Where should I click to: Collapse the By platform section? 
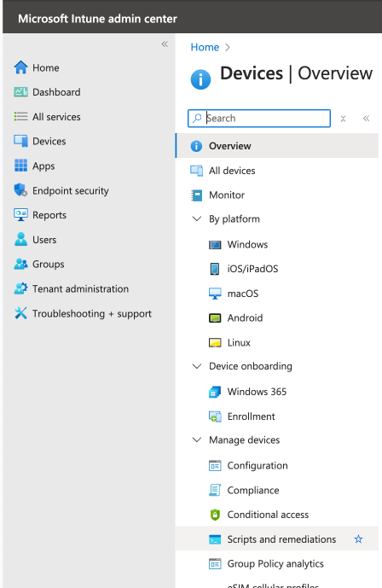(197, 218)
